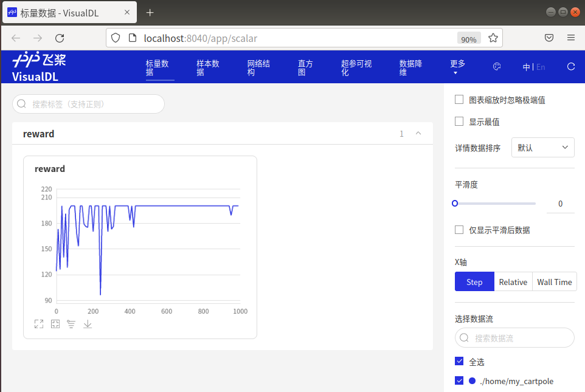Switch to 网络结构 tab
This screenshot has height=392, width=585.
258,68
